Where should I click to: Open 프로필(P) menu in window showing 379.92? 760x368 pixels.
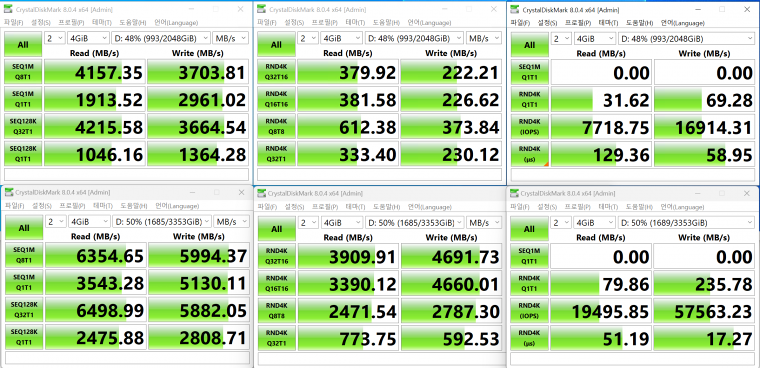324,22
